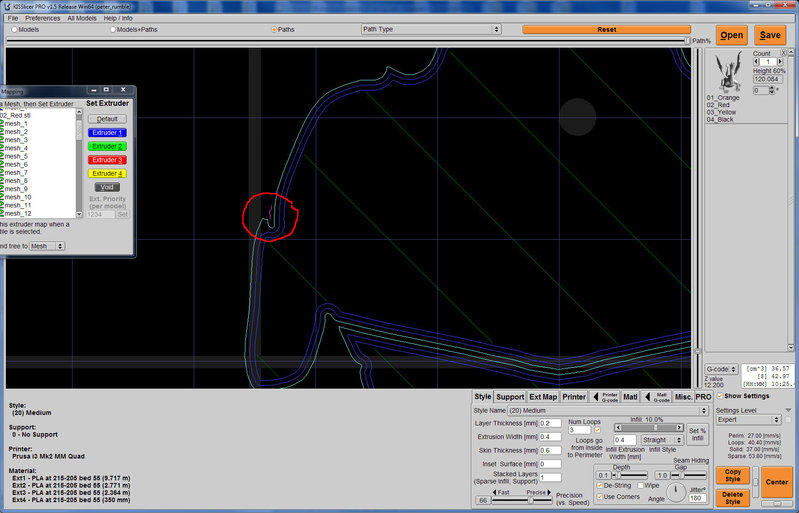
Task: Increase model Count with right arrow
Action: [780, 62]
